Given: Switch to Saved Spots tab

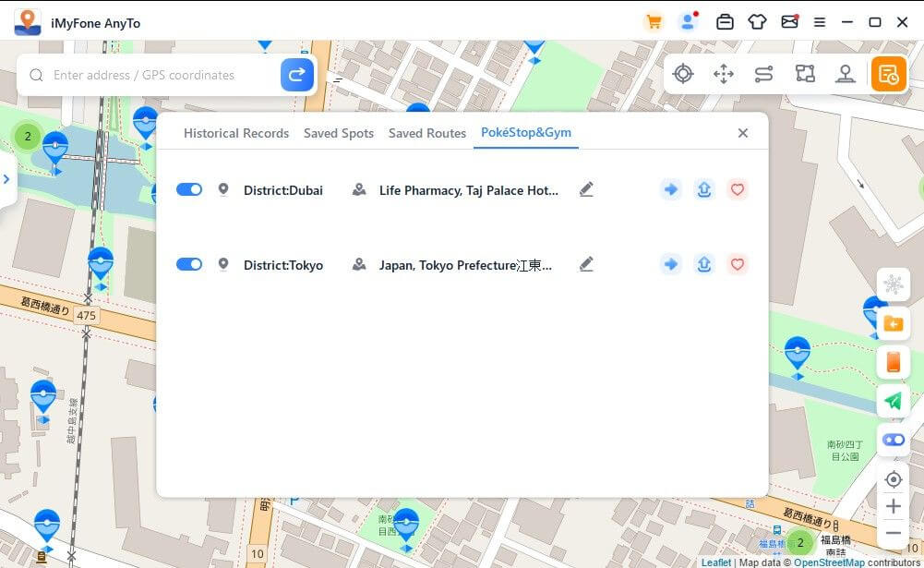Looking at the screenshot, I should pos(339,133).
